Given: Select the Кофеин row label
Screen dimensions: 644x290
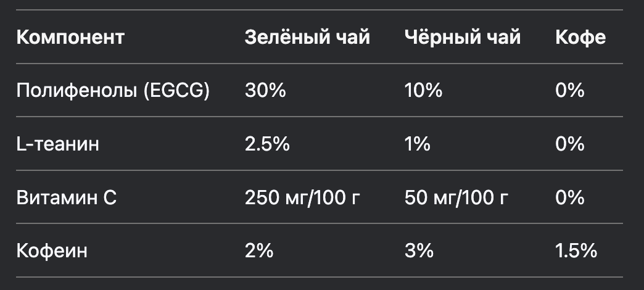Looking at the screenshot, I should pyautogui.click(x=52, y=251).
